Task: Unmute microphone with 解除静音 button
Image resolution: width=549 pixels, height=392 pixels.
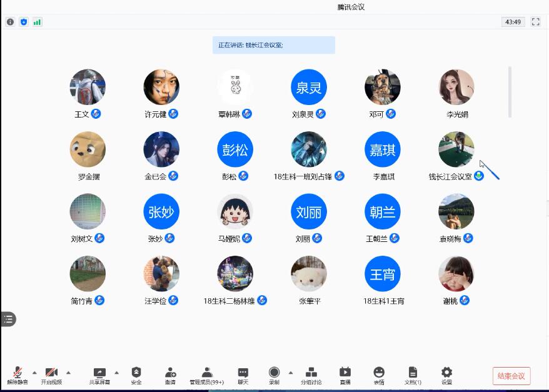Action: [x=18, y=374]
